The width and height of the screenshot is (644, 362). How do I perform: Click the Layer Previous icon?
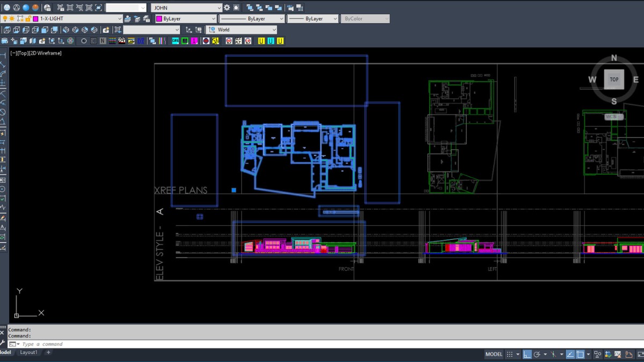[x=137, y=18]
